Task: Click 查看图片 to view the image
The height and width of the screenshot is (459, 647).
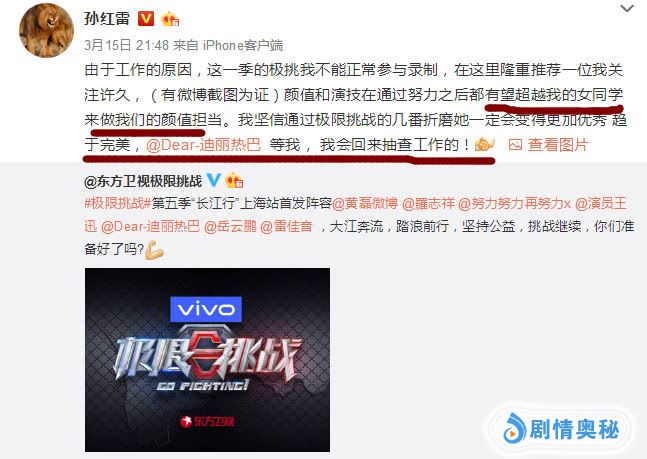Action: tap(558, 145)
